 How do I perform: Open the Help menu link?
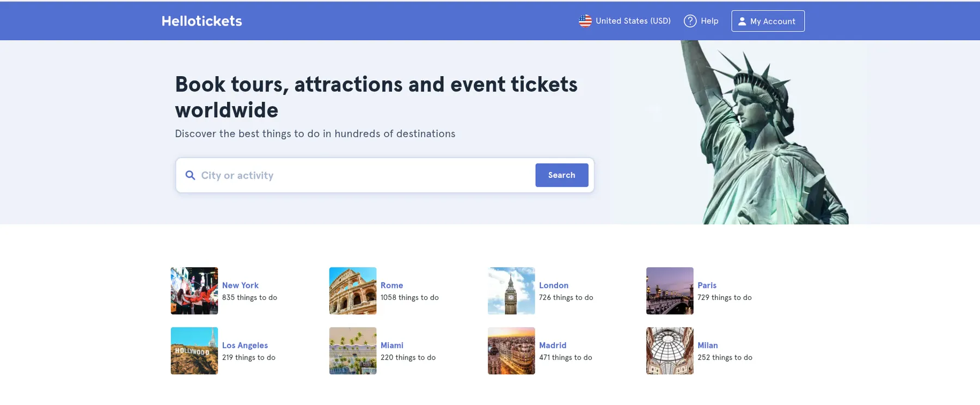(x=709, y=21)
